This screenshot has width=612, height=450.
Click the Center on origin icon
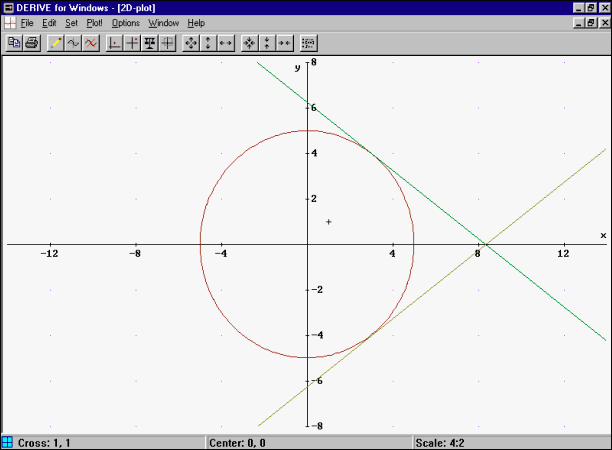click(114, 43)
